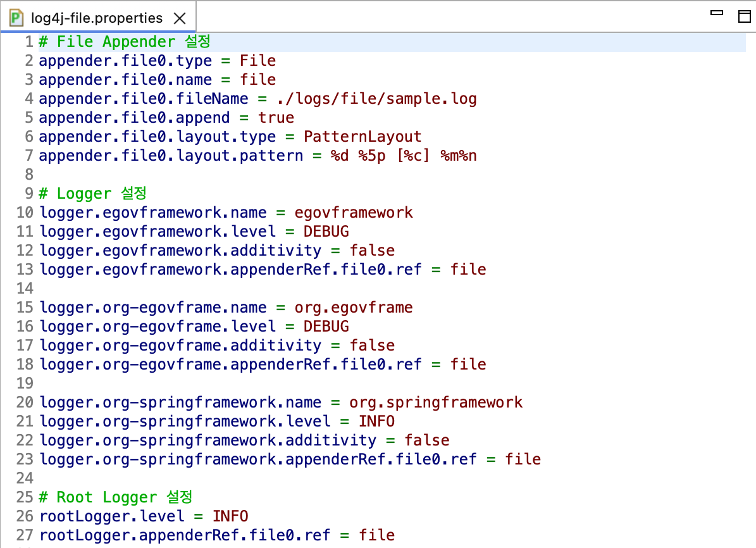This screenshot has width=756, height=548.
Task: Click line number 27 in the gutter
Action: click(x=25, y=535)
